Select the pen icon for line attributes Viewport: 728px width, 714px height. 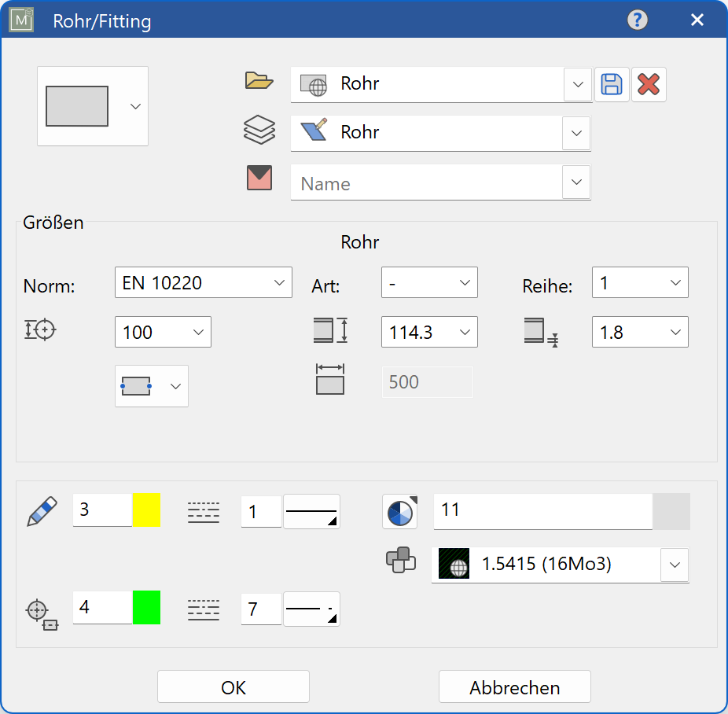tap(41, 510)
